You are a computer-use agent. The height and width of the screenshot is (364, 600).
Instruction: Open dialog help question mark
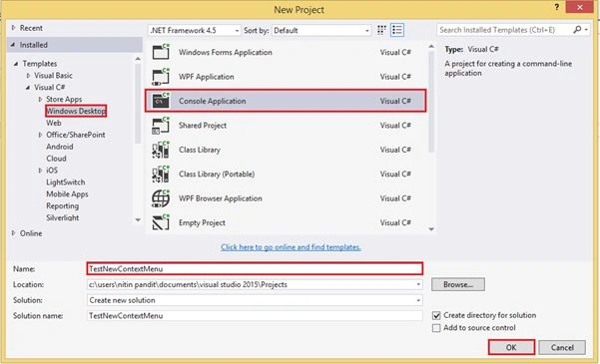point(557,8)
